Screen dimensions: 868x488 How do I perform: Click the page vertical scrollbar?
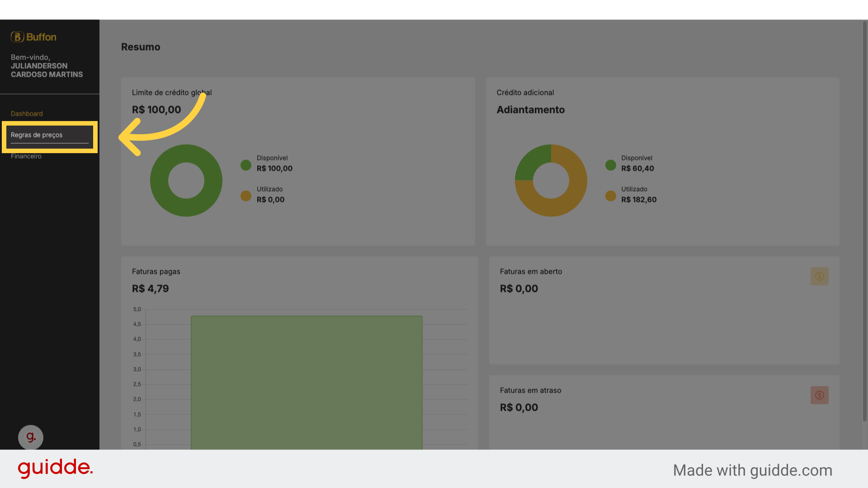[864, 221]
